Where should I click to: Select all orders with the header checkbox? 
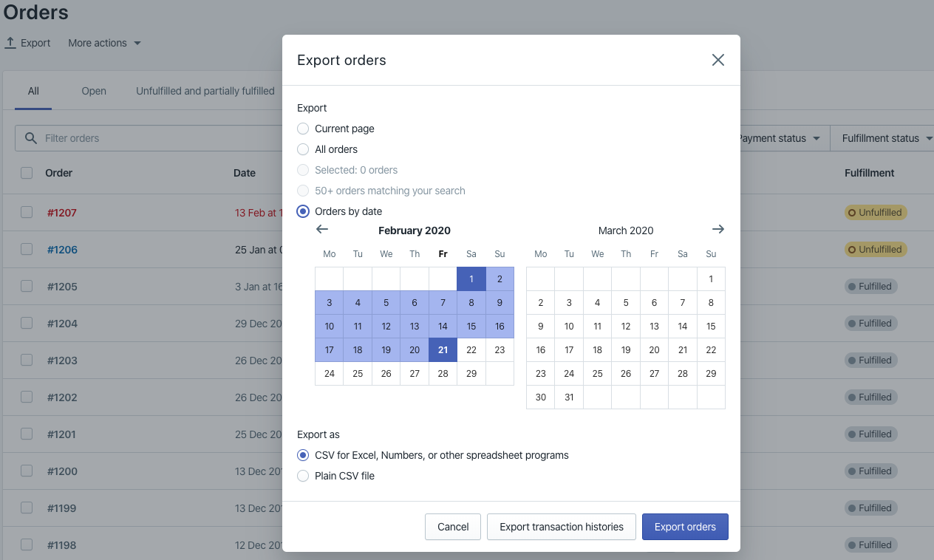click(27, 172)
